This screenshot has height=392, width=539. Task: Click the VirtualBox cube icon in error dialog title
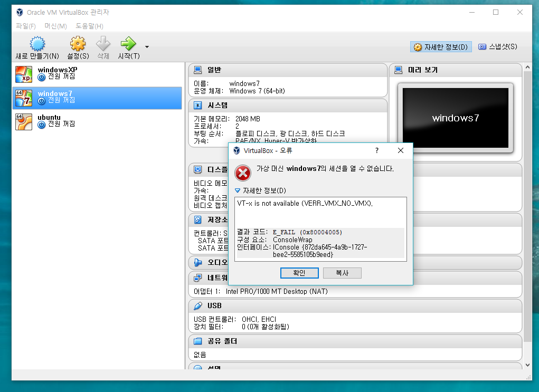[x=237, y=150]
